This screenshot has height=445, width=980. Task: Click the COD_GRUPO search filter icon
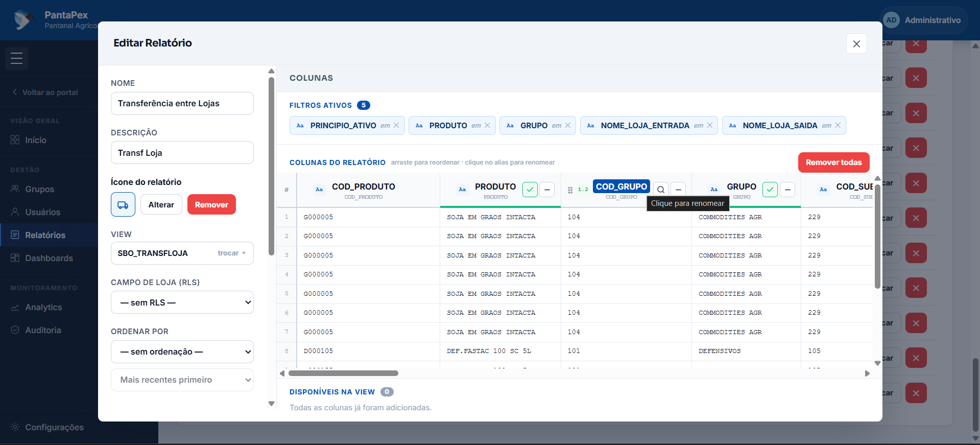pos(661,190)
